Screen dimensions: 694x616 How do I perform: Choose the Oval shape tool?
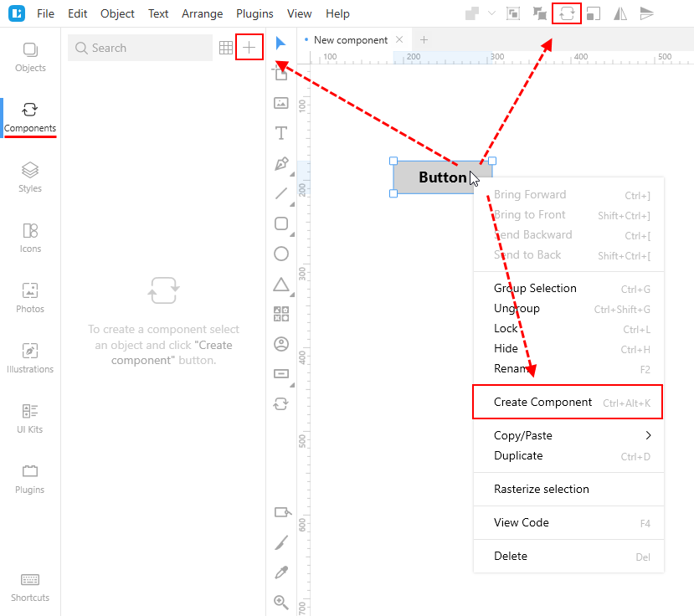coord(281,254)
